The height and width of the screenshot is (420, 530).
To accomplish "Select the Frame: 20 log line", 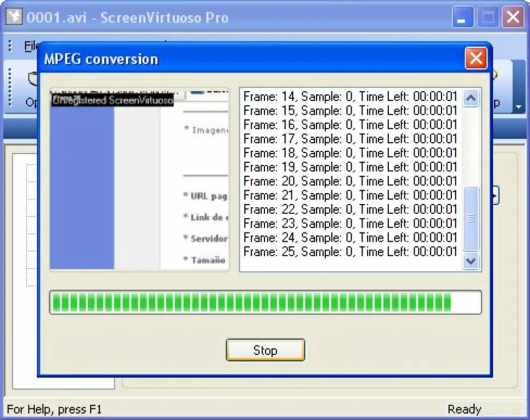I will (350, 181).
